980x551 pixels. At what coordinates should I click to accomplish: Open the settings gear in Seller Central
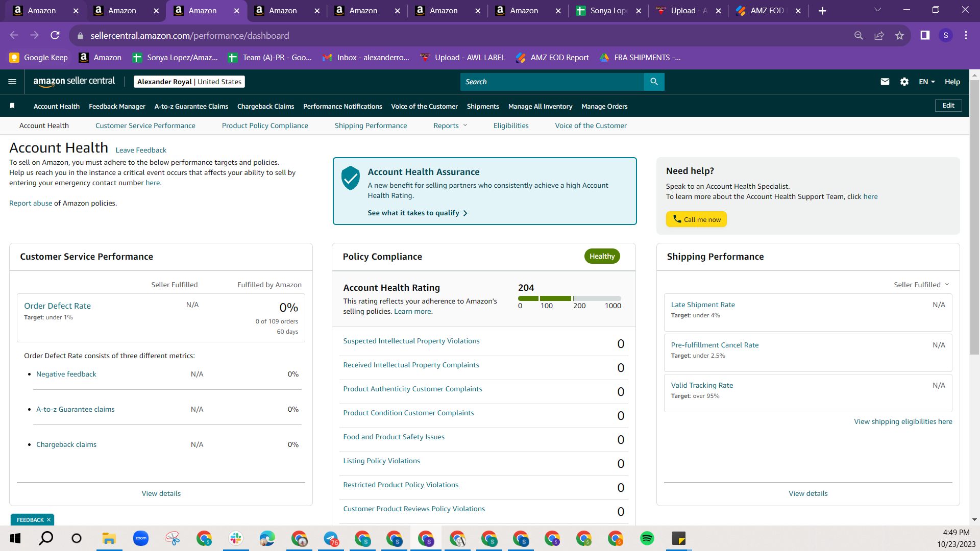click(x=904, y=82)
